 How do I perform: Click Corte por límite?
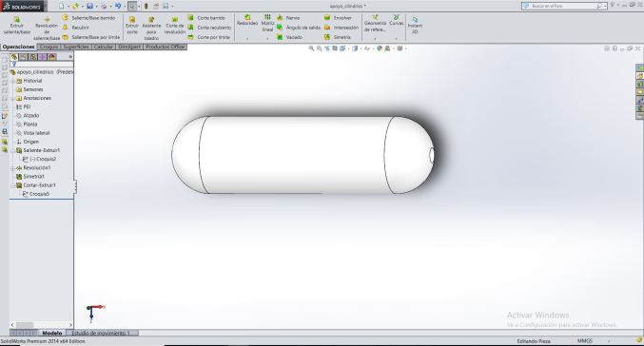(x=209, y=37)
